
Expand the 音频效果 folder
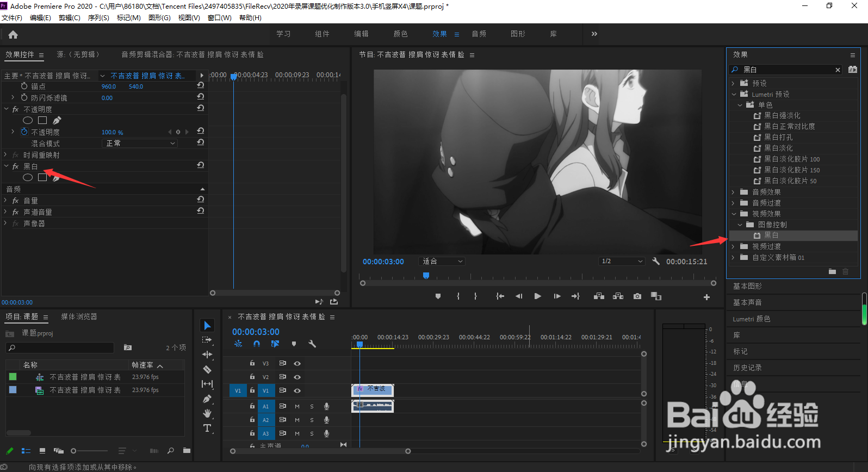point(734,192)
